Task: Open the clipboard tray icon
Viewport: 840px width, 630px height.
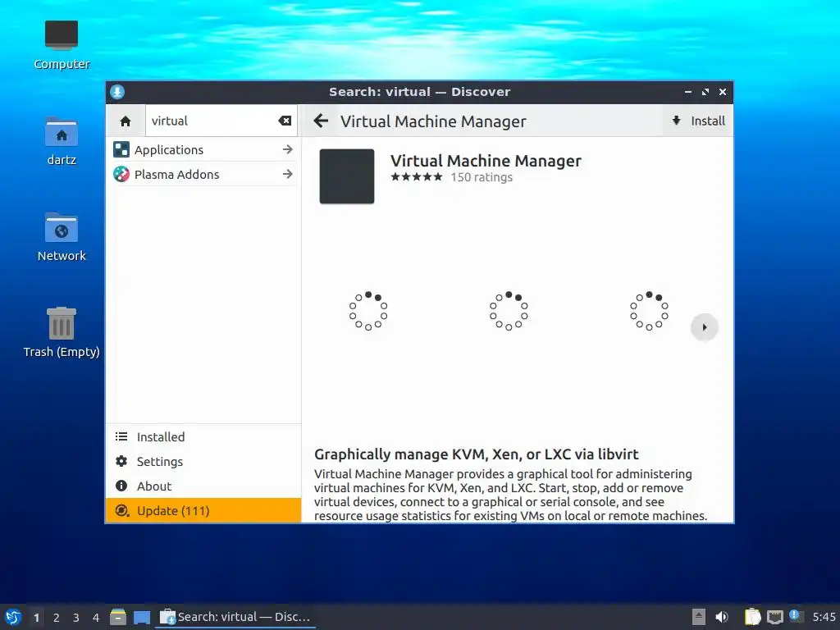Action: (x=753, y=617)
